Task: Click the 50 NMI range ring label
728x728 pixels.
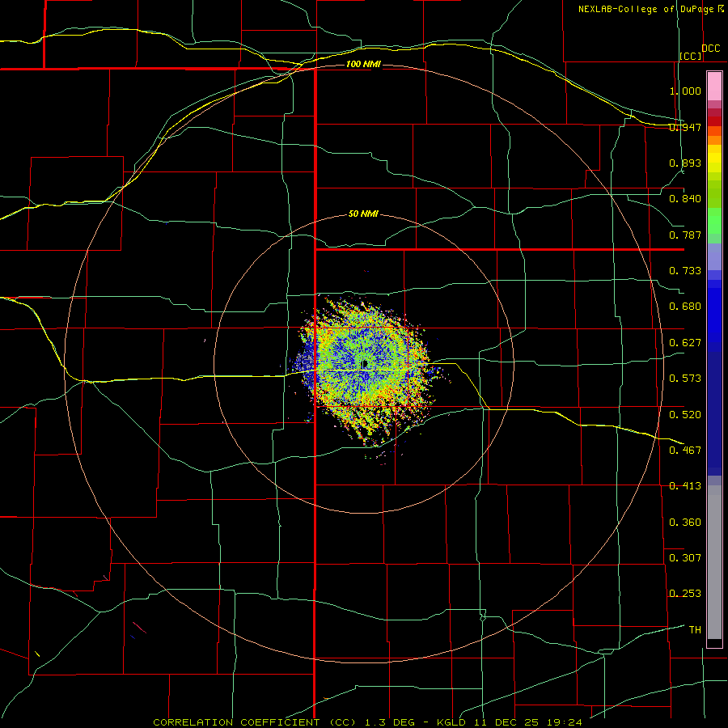Action: (x=363, y=214)
